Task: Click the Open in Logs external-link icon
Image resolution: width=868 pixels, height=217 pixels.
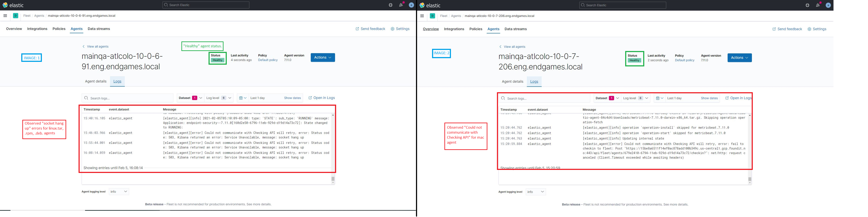Action: (310, 98)
